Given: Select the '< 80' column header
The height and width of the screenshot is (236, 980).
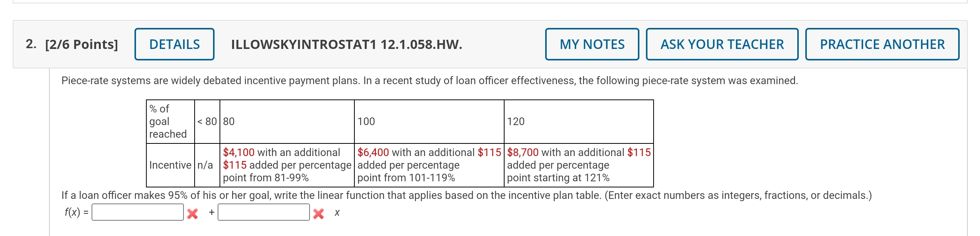Looking at the screenshot, I should coord(205,122).
